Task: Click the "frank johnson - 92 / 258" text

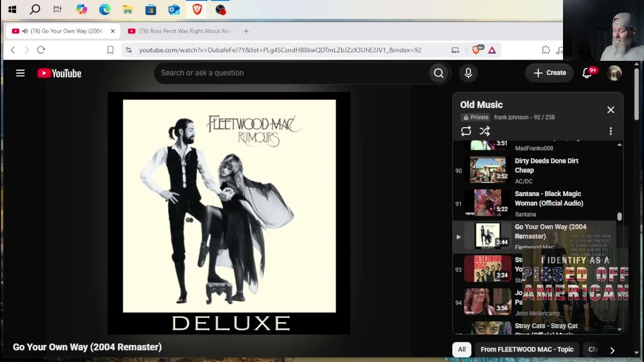Action: click(524, 117)
